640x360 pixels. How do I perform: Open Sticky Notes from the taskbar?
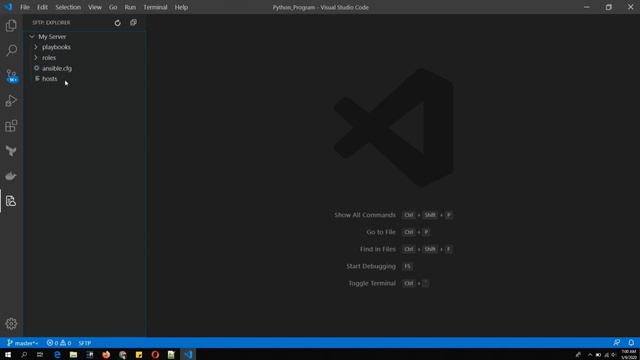click(x=139, y=355)
